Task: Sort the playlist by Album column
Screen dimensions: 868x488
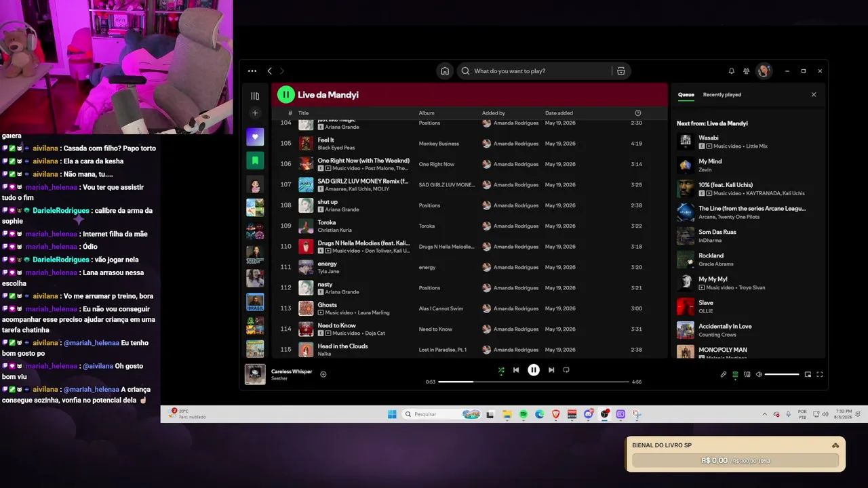Action: (427, 113)
